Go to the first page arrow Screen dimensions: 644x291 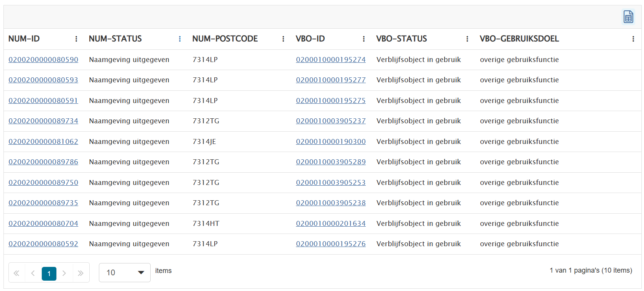(x=16, y=273)
